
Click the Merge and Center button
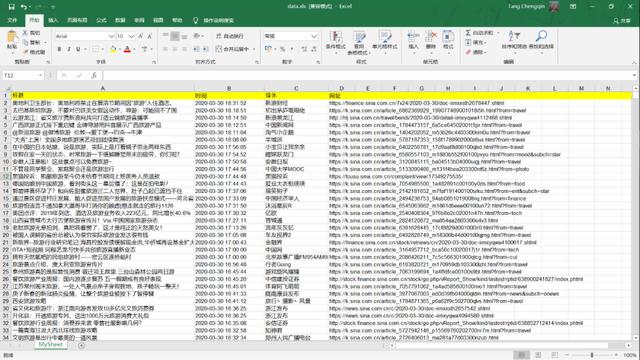pyautogui.click(x=233, y=49)
